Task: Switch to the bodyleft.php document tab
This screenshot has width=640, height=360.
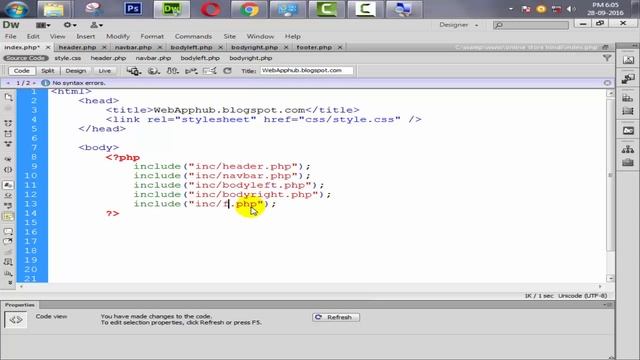Action: (191, 47)
